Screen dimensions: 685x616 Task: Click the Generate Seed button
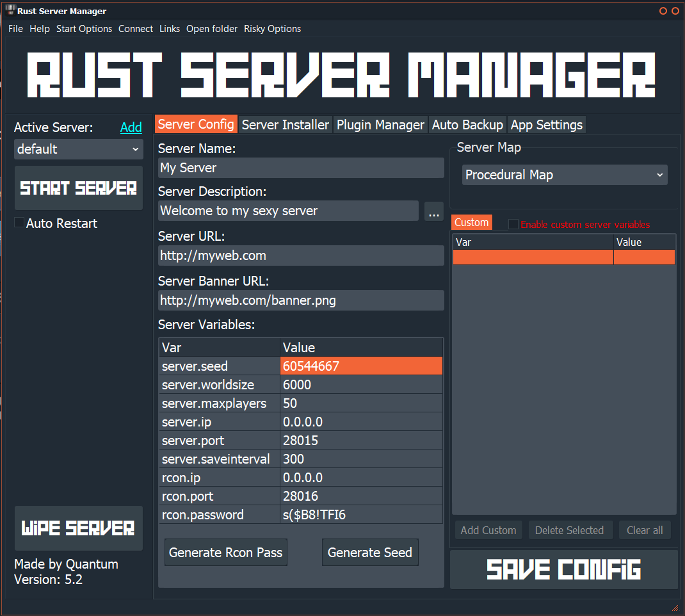click(x=370, y=552)
